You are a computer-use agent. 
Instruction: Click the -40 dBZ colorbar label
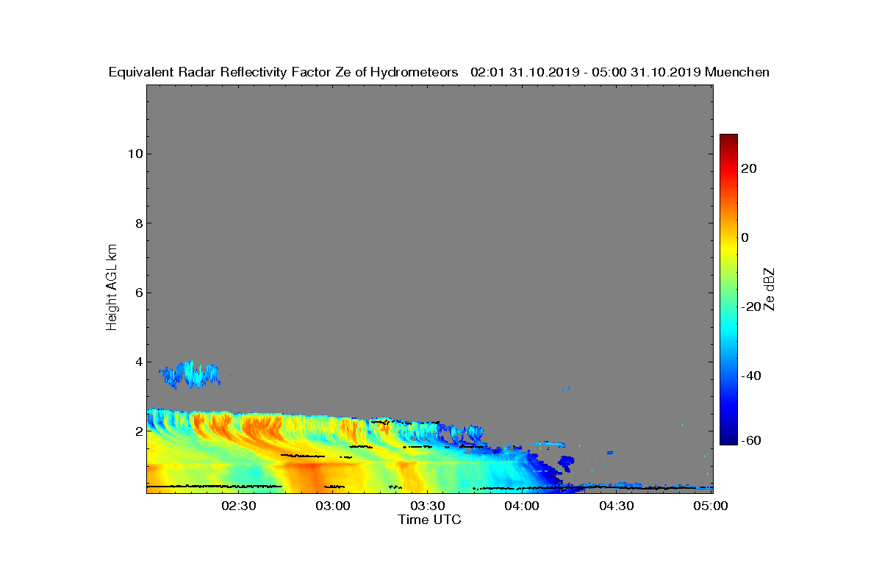click(749, 376)
